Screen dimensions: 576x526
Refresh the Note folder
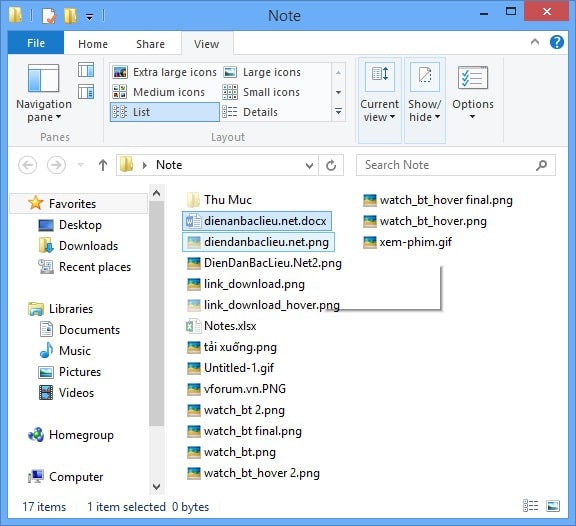331,165
